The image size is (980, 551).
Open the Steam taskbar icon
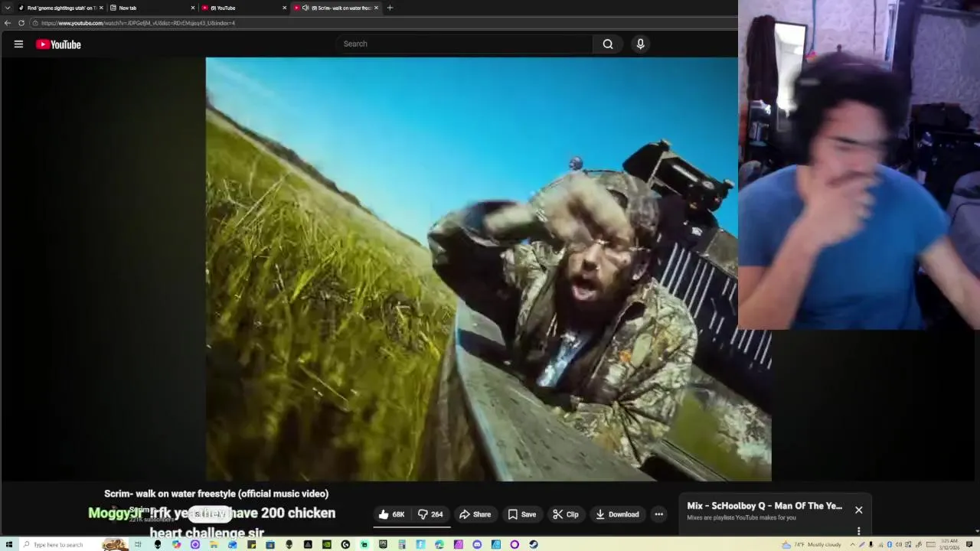[x=533, y=544]
